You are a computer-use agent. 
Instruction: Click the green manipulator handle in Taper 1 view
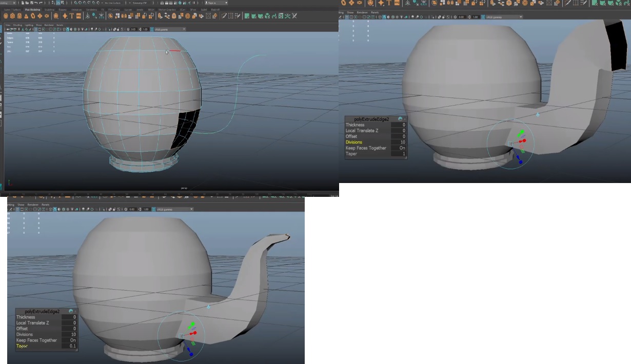pos(522,131)
